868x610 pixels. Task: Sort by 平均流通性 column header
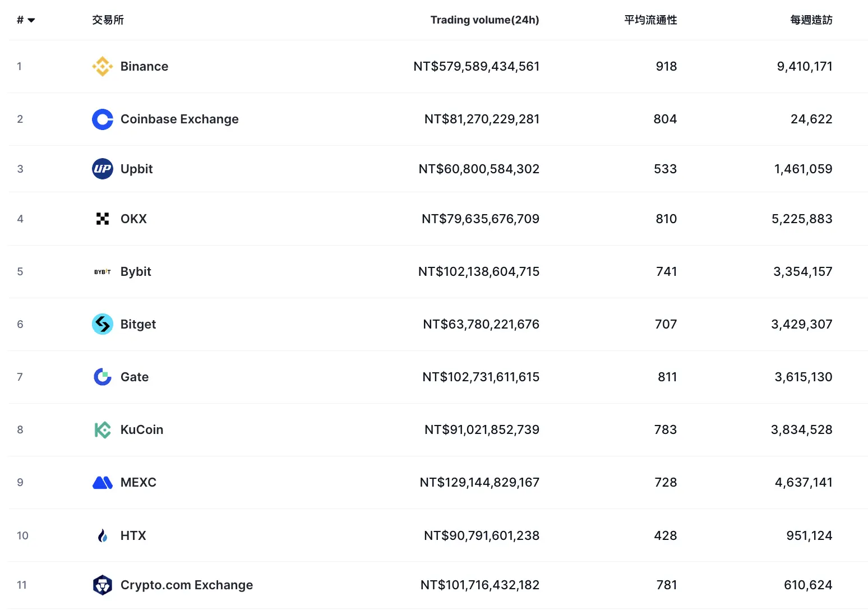click(x=650, y=20)
